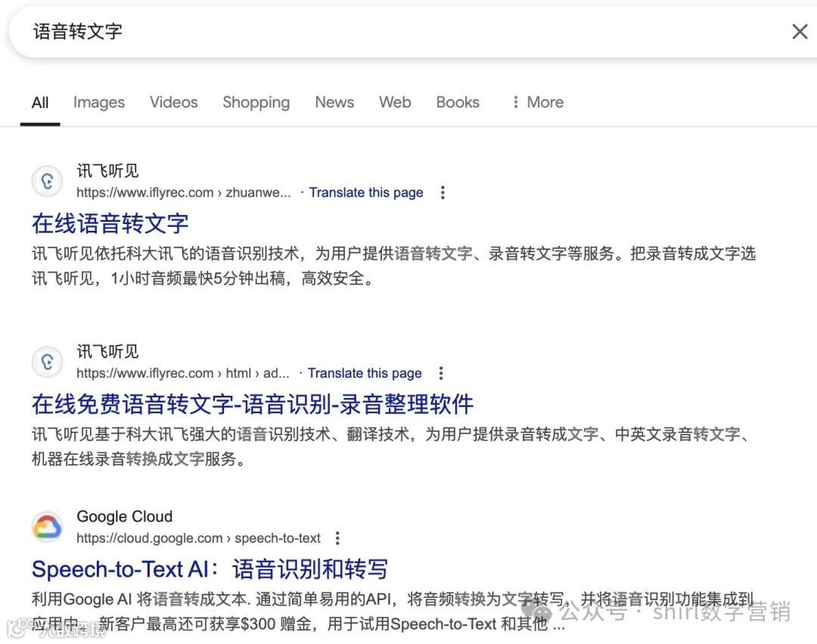Click the search field containing 语音转文字
Viewport: 817px width, 644px height.
tap(412, 31)
